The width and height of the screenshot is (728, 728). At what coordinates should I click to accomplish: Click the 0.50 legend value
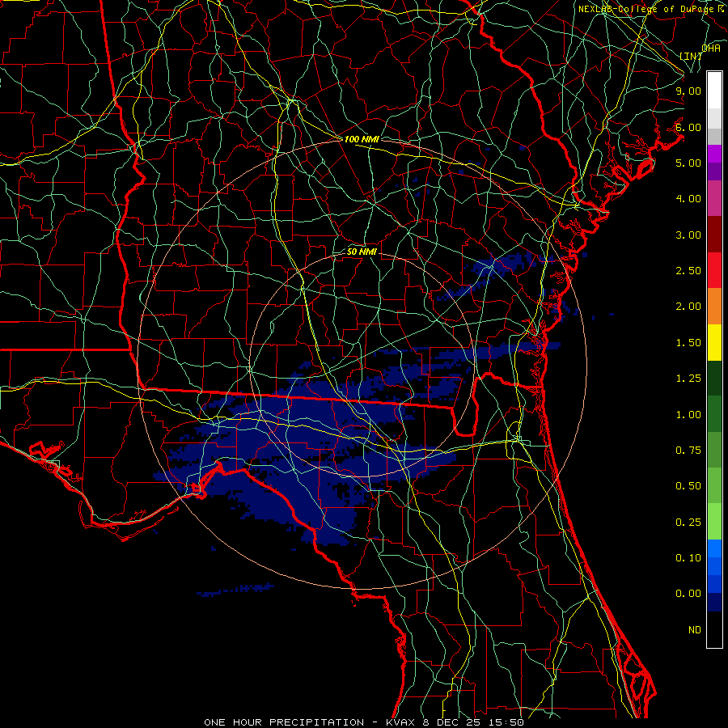coord(688,486)
